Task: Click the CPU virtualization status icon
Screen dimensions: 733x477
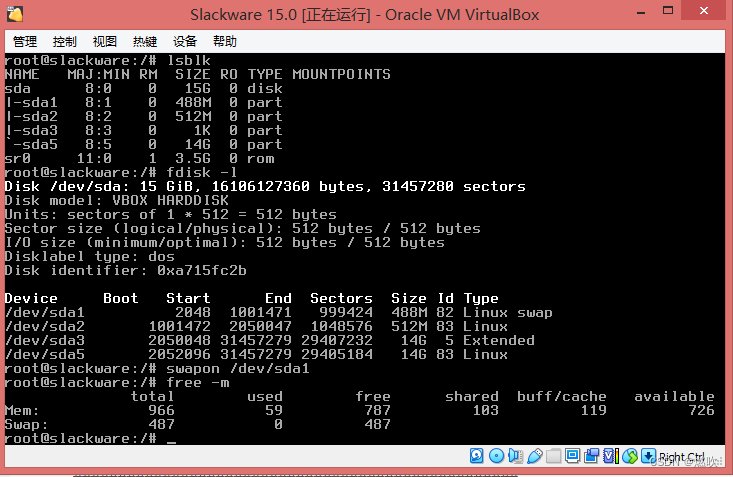Action: coord(611,455)
